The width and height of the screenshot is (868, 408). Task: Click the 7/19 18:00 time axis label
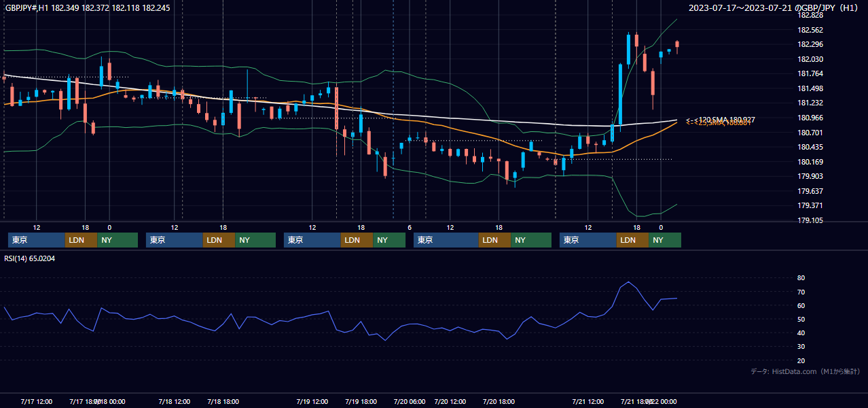pos(361,401)
